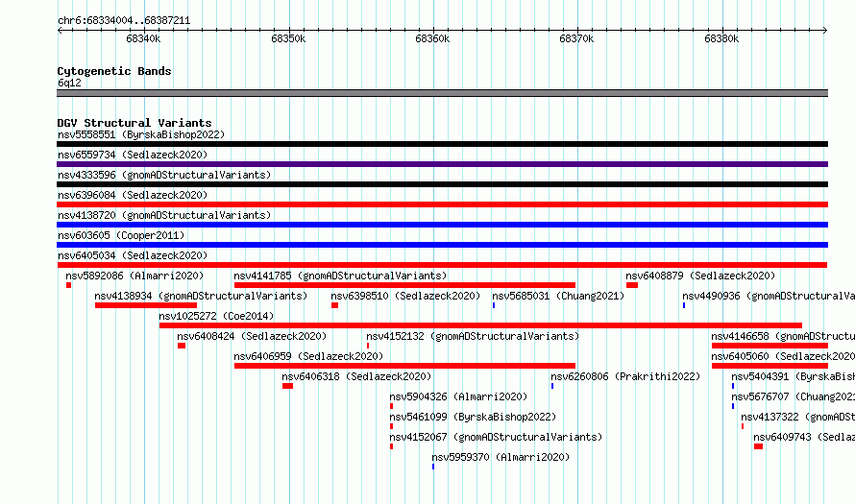The image size is (855, 504).
Task: Open nsv603605 (Cooper2011) variant label
Action: (121, 235)
